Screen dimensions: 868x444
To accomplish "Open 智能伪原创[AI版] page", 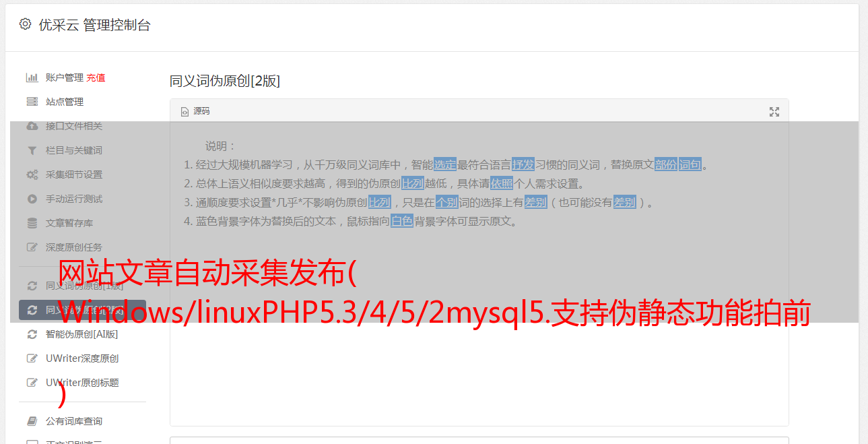I will 82,334.
